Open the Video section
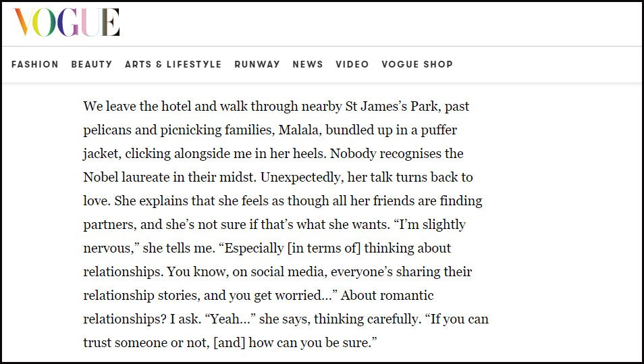 (352, 65)
